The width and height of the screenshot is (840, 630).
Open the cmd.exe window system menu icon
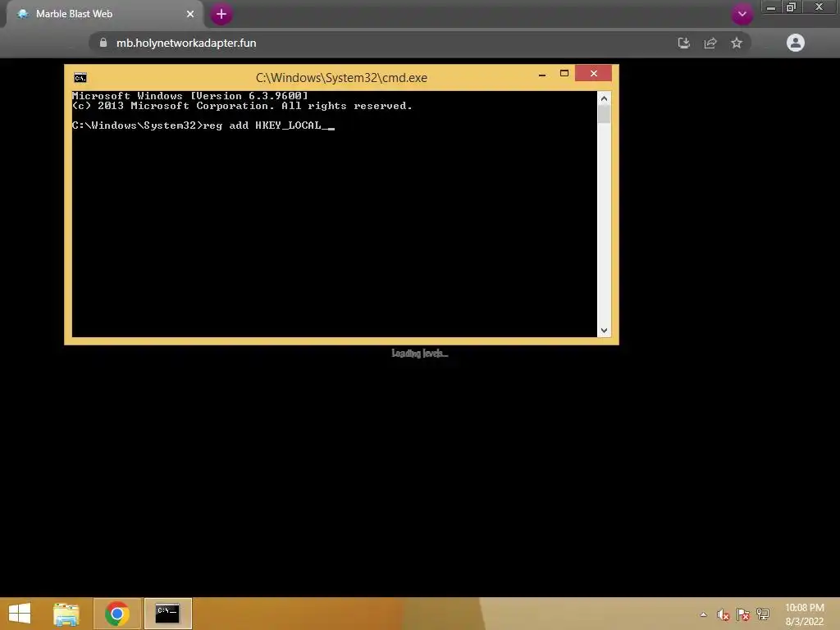[x=80, y=78]
